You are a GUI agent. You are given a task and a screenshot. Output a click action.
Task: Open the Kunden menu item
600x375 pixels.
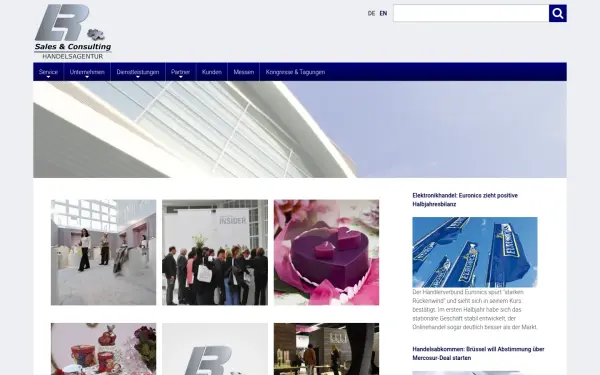pos(212,72)
